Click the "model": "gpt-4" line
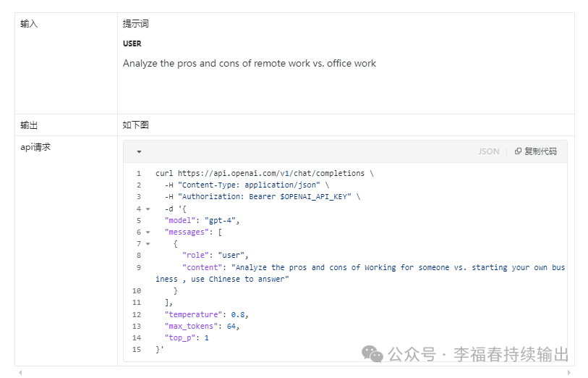The height and width of the screenshot is (378, 588). (x=202, y=220)
